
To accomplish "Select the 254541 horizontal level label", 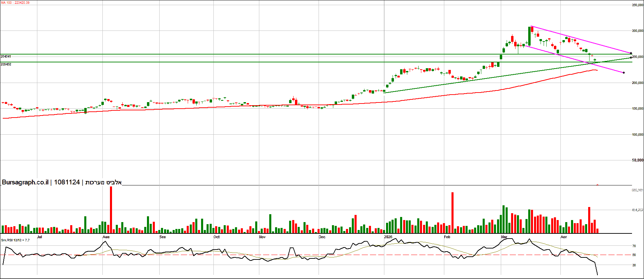I will coord(6,57).
